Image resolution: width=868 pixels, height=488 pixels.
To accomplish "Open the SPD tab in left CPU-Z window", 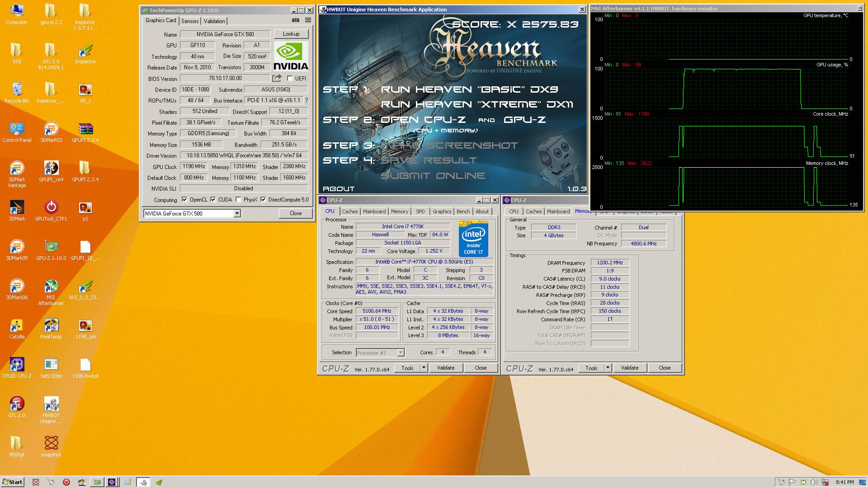I will [x=420, y=211].
